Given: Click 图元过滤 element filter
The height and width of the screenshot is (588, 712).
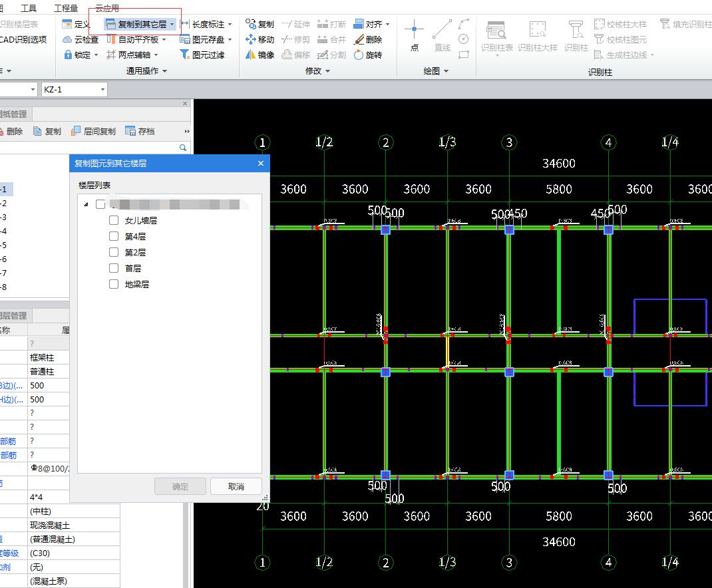Looking at the screenshot, I should point(202,55).
